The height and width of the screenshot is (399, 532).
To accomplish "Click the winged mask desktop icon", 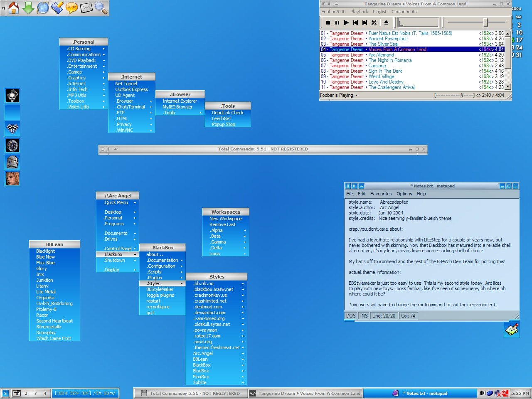I will (x=12, y=129).
